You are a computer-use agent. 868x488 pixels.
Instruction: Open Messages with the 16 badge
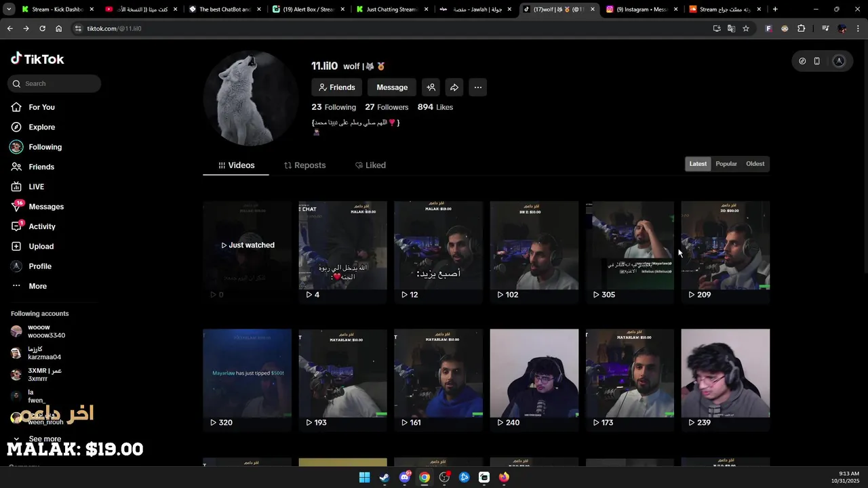(x=46, y=207)
